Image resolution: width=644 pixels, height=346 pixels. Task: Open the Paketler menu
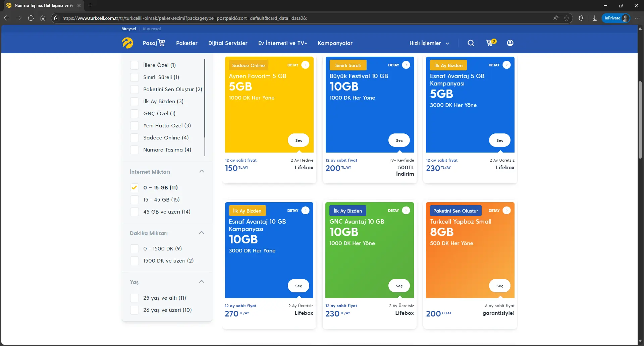pos(187,43)
